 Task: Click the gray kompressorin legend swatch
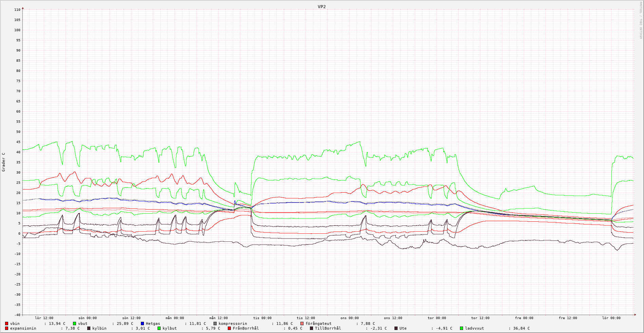tap(215, 324)
